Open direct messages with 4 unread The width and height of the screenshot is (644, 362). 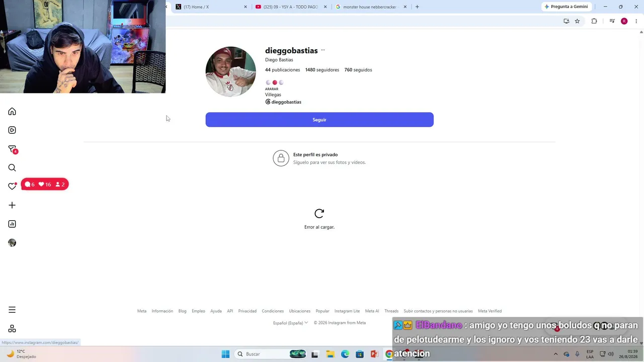[13, 149]
